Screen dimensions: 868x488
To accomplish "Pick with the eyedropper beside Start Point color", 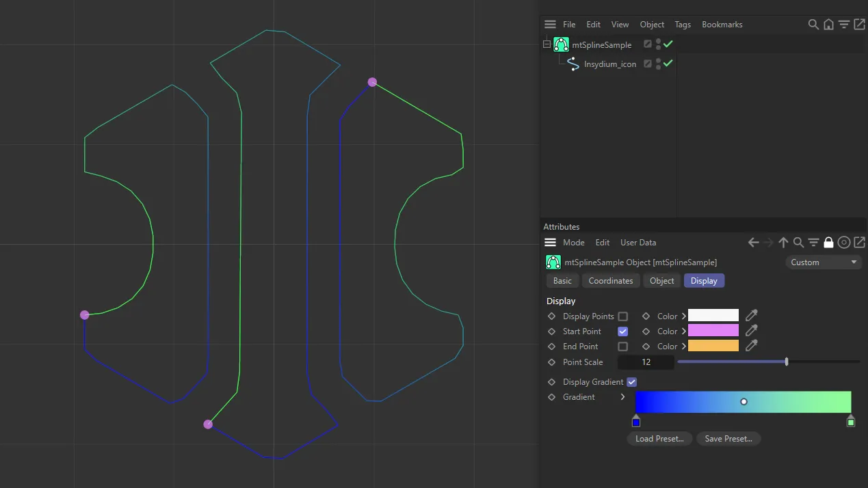I will pyautogui.click(x=751, y=331).
